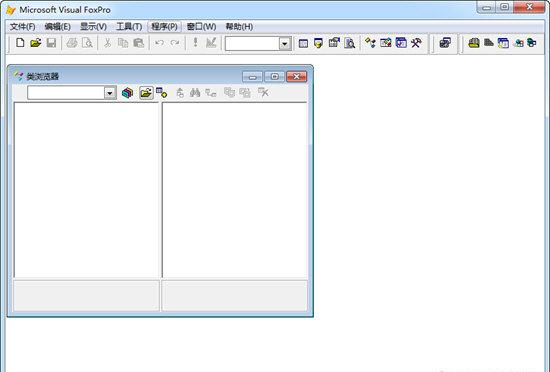
Task: Open the Object Browser icon
Action: click(385, 43)
